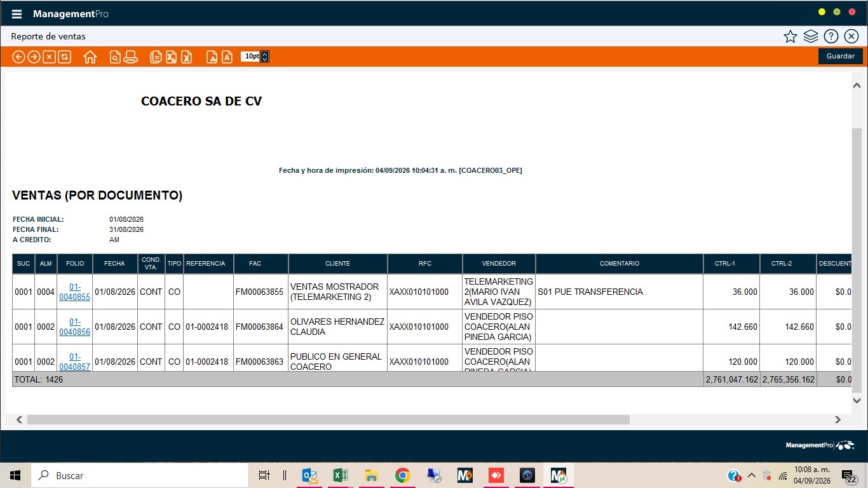Screen dimensions: 868x488
Task: Click the font size 10pt stepper arrows
Action: pos(264,57)
